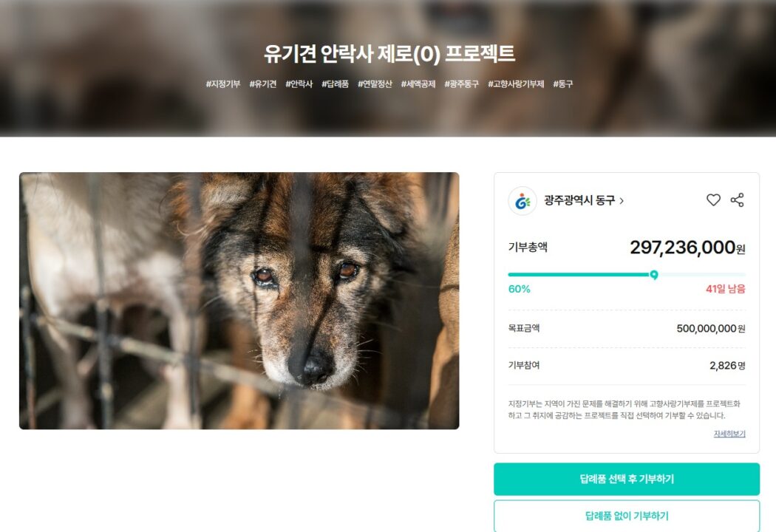Click 답례품 선택 후 기부하기 button
This screenshot has width=776, height=532.
pyautogui.click(x=627, y=479)
